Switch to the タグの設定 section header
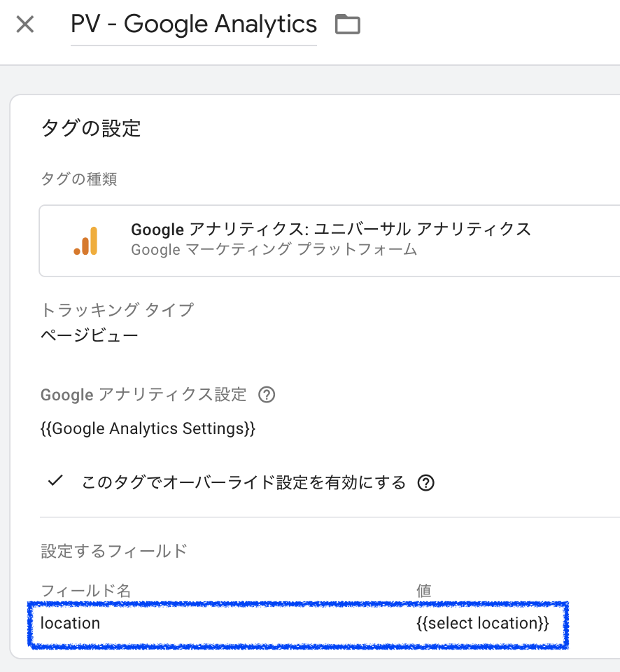This screenshot has width=620, height=672. click(90, 129)
